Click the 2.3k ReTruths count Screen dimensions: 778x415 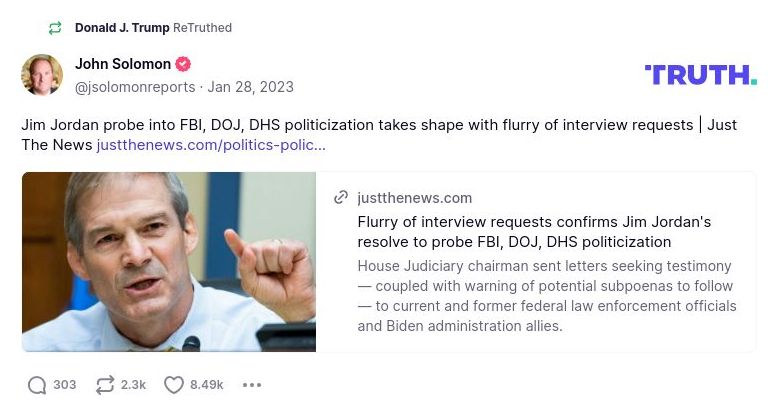pos(133,385)
